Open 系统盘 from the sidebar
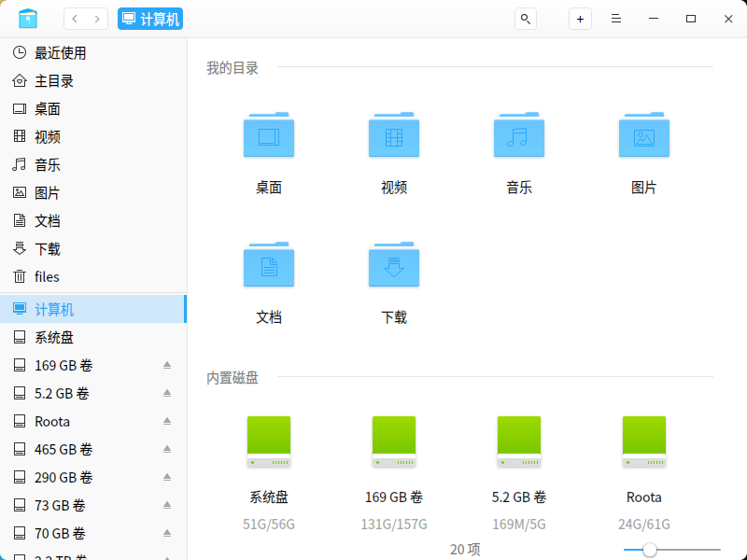 click(93, 337)
